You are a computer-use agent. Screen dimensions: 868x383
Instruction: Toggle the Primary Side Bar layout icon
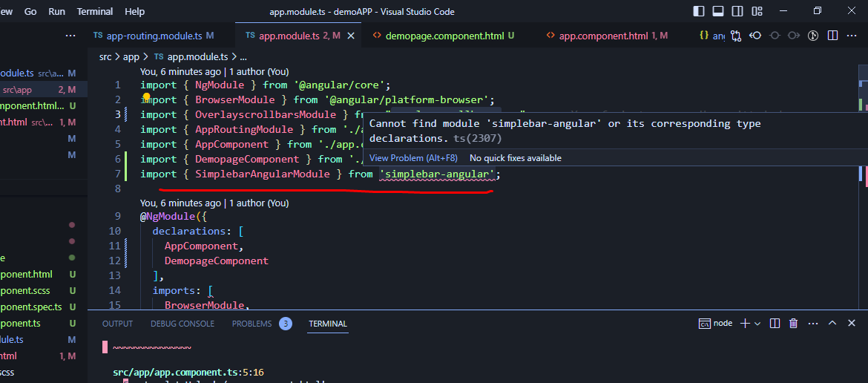pos(699,11)
